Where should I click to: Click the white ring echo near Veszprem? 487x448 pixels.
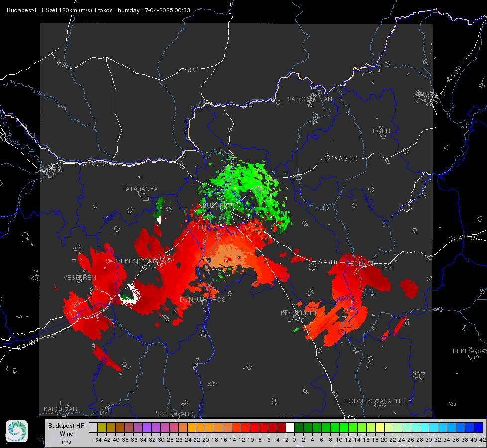[129, 294]
